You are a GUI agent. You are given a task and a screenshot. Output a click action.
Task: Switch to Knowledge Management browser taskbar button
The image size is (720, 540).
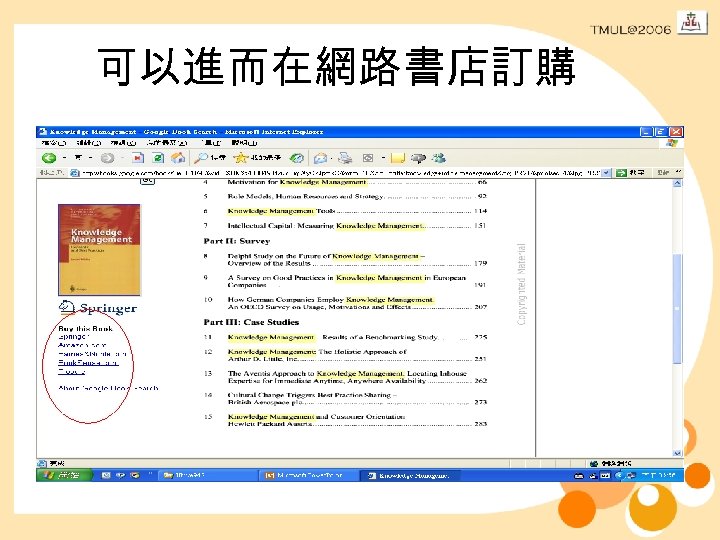(x=411, y=475)
